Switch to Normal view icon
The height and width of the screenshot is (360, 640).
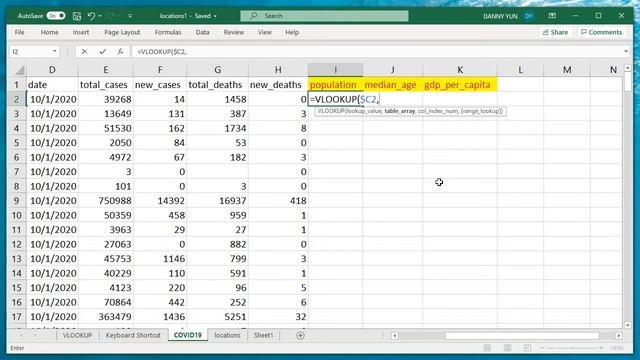pyautogui.click(x=487, y=348)
